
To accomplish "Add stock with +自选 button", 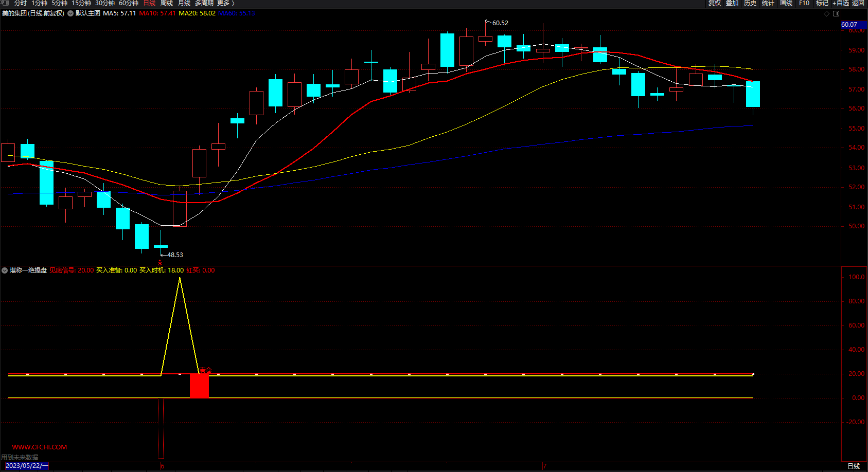I will tap(841, 3).
